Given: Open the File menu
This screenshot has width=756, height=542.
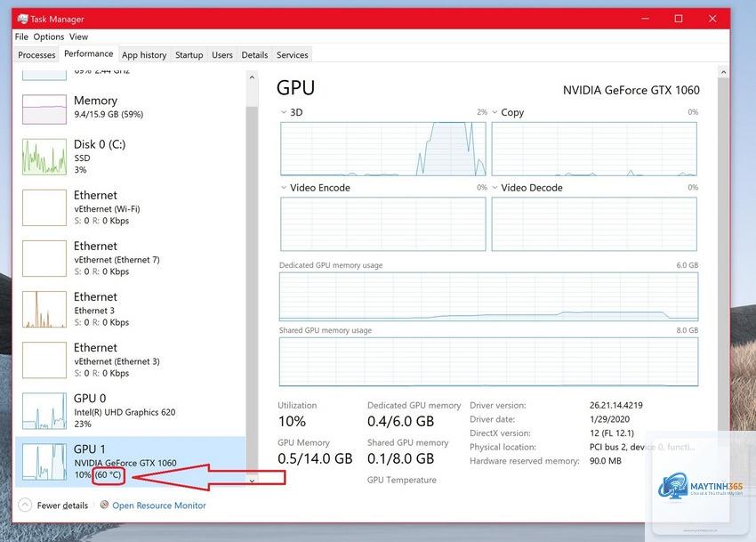Looking at the screenshot, I should pos(21,36).
